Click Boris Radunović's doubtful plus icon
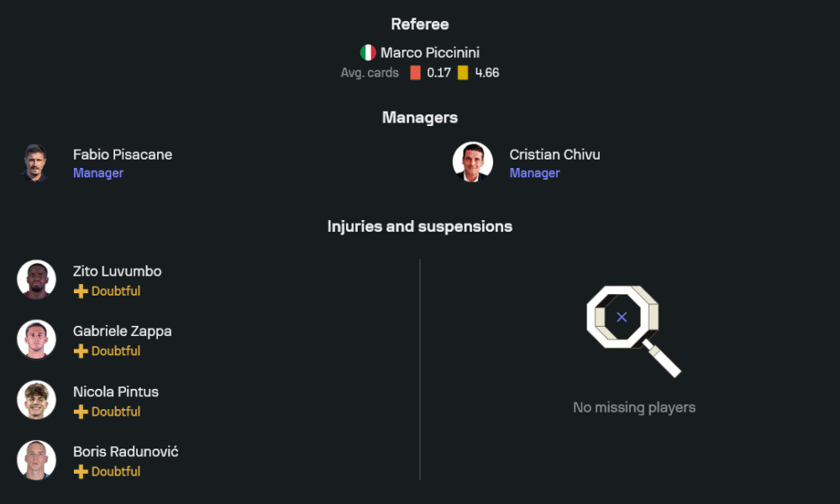840x504 pixels. (81, 472)
